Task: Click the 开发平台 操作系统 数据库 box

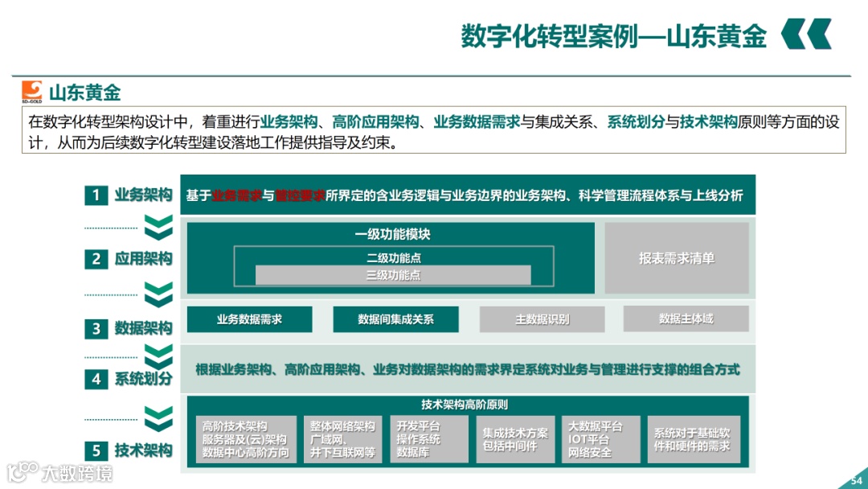Action: [x=429, y=440]
